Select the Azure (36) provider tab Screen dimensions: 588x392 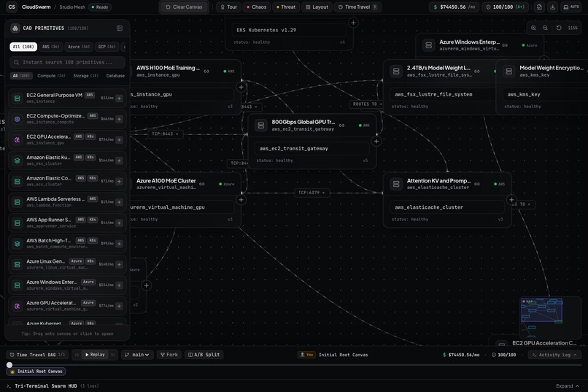(78, 47)
